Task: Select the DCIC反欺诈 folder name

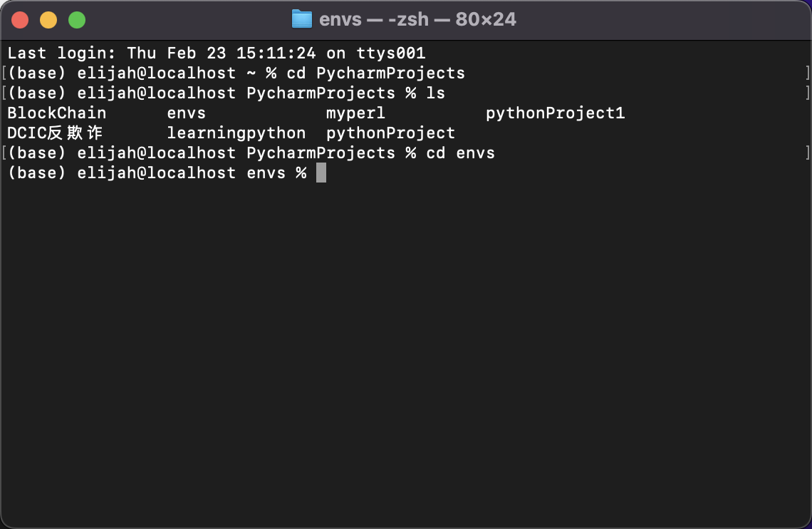Action: point(53,133)
